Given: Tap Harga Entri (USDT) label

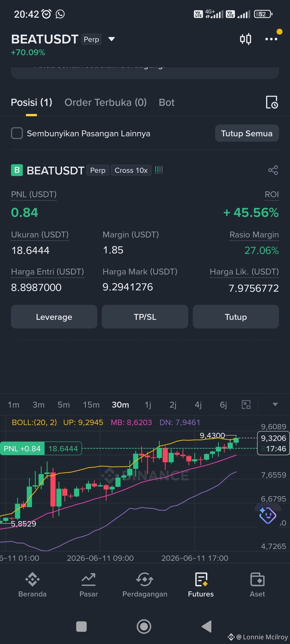Looking at the screenshot, I should tap(48, 272).
